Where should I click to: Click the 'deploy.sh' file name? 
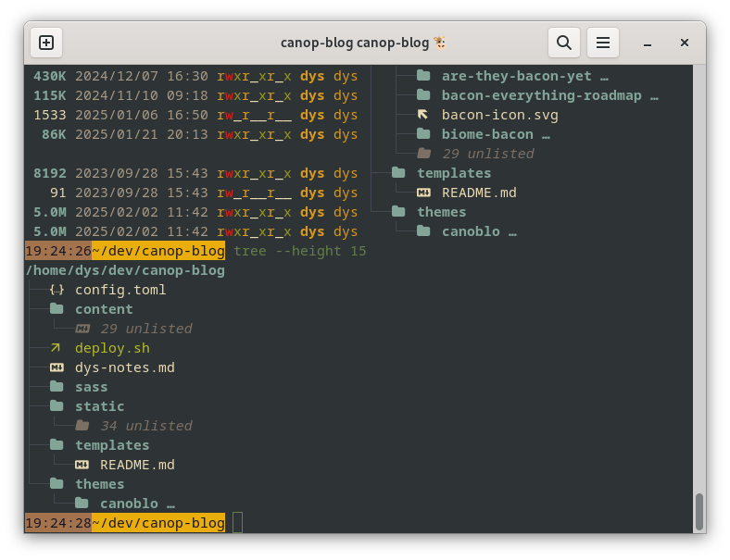tap(112, 348)
